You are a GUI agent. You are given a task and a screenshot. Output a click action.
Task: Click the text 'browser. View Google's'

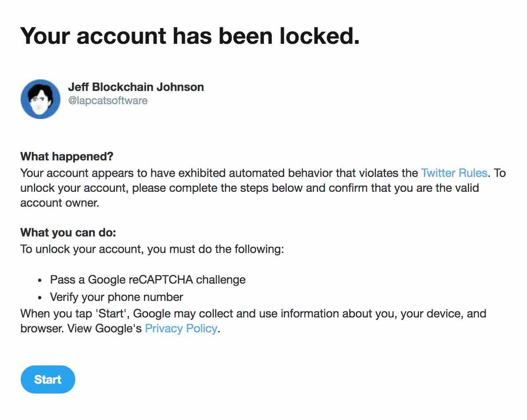[x=81, y=328]
